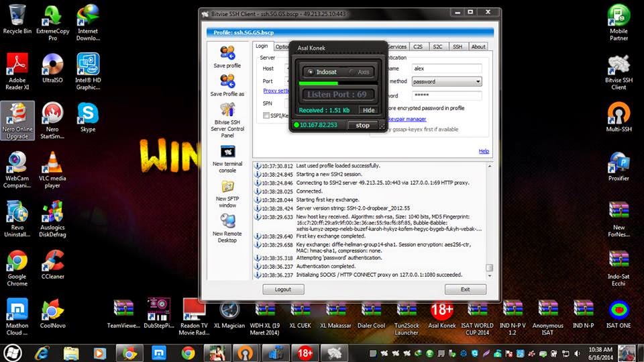644x362 pixels.
Task: Click the Save profile icon
Action: click(x=227, y=57)
